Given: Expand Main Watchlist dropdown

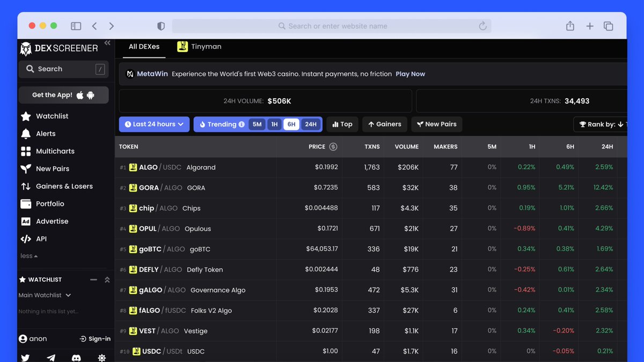Looking at the screenshot, I should (x=45, y=295).
